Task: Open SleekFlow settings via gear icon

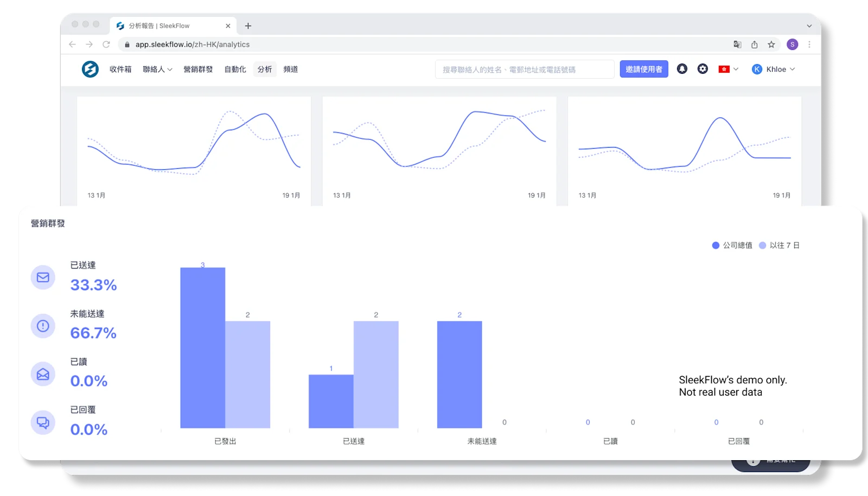Action: 703,69
